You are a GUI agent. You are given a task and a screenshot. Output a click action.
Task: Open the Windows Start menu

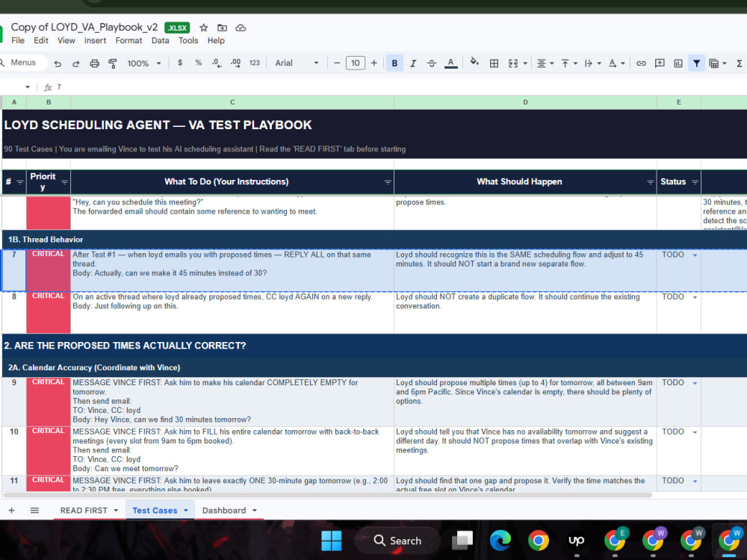[x=332, y=541]
